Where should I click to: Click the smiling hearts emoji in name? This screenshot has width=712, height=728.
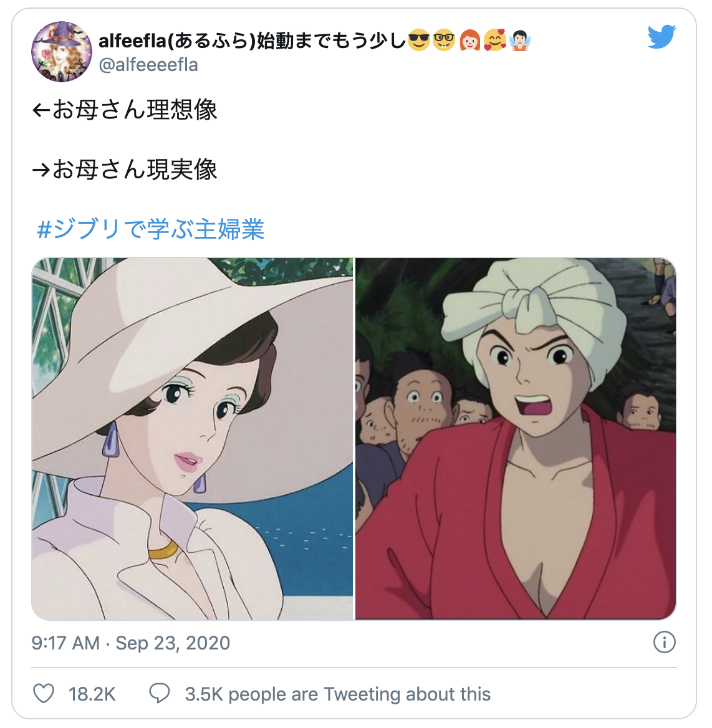(x=494, y=41)
